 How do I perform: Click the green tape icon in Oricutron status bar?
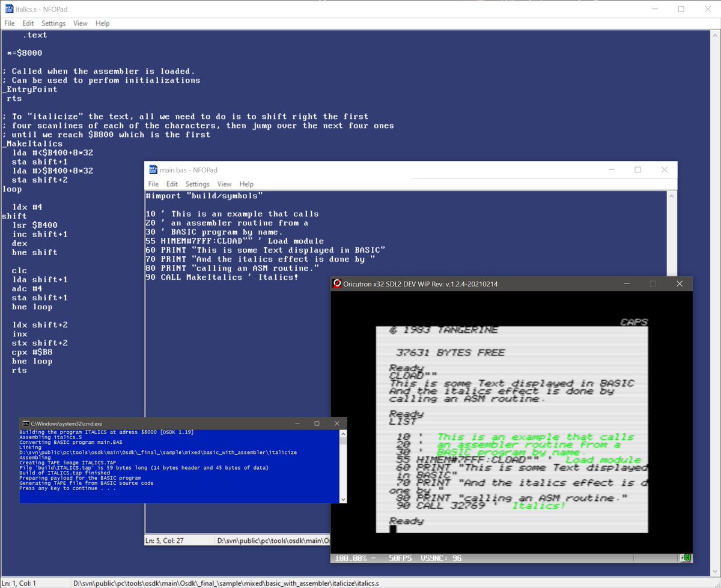[686, 558]
